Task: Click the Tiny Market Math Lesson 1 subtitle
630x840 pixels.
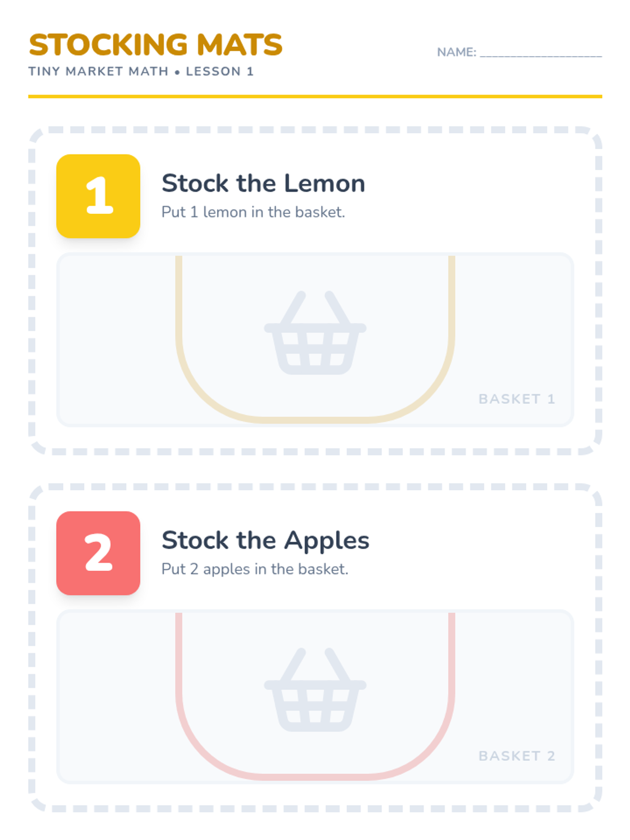Action: coord(141,71)
